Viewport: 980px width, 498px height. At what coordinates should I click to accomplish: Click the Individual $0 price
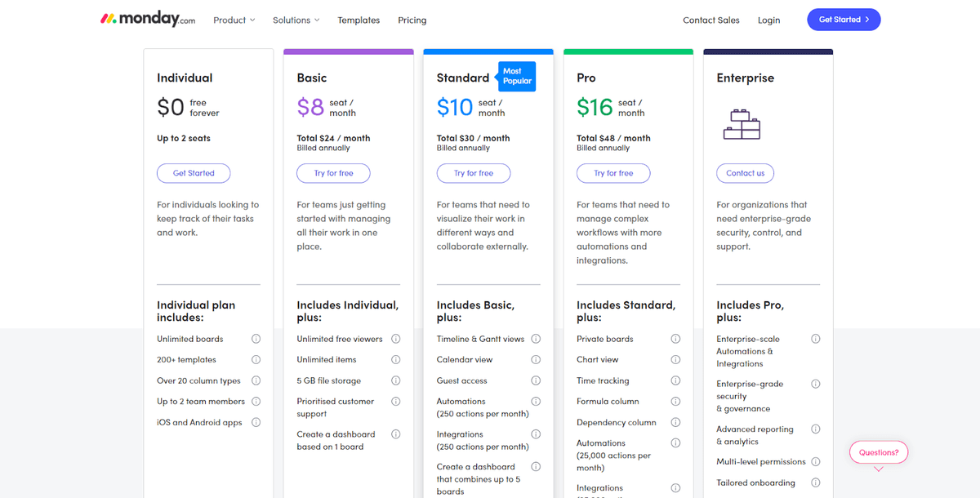click(x=171, y=108)
